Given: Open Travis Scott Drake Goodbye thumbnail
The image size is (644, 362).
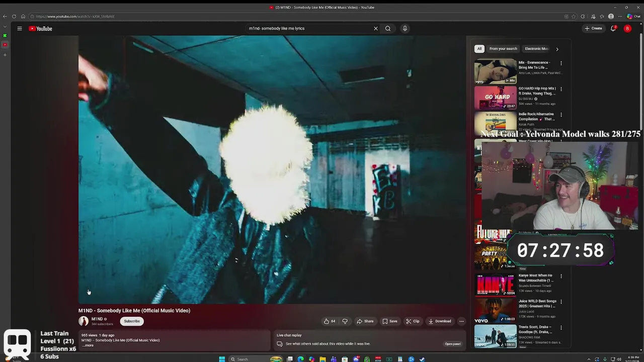Looking at the screenshot, I should [496, 336].
